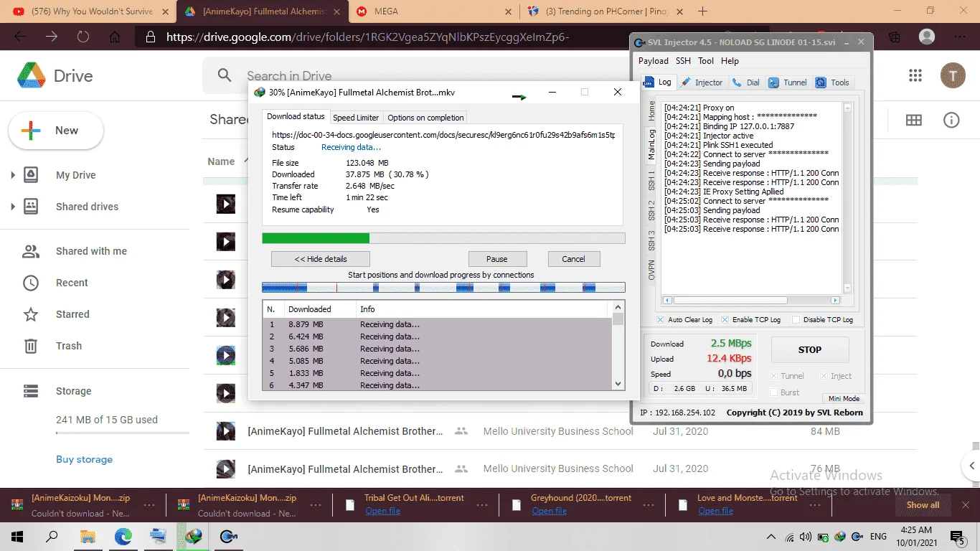Click the New button in Drive
Screen dimensions: 980x551
56,131
